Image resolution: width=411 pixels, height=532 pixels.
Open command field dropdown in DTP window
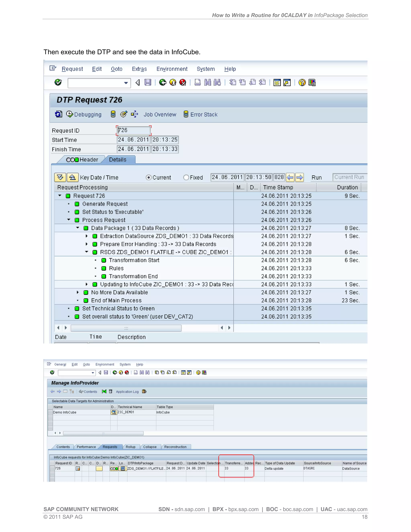(x=126, y=83)
